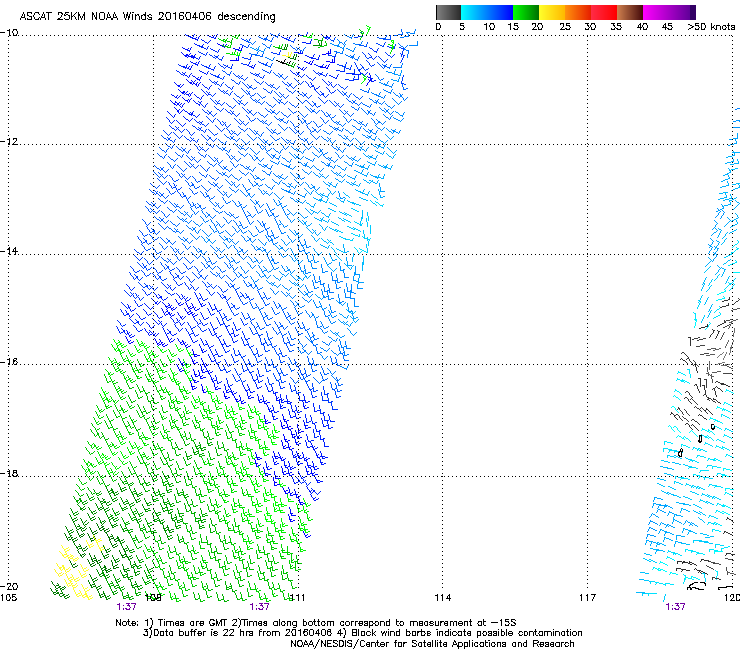Click the 1:37 time label left of 111
The image size is (740, 650).
(x=260, y=607)
